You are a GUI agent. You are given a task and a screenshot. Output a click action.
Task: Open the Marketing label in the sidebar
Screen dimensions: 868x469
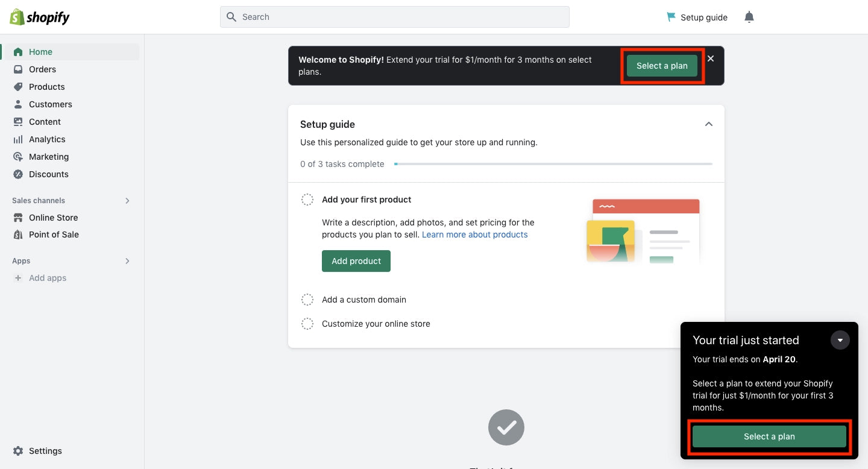click(49, 157)
